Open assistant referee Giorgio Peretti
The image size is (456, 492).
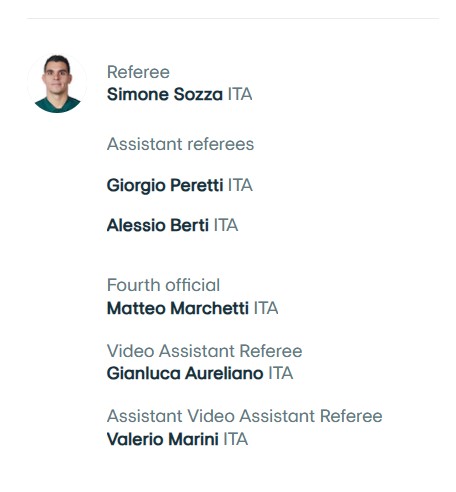165,186
